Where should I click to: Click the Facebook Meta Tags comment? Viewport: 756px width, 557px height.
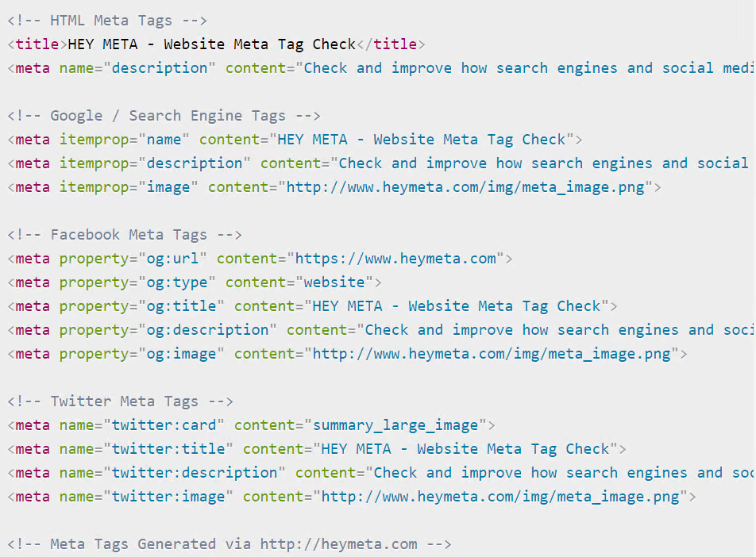(125, 235)
